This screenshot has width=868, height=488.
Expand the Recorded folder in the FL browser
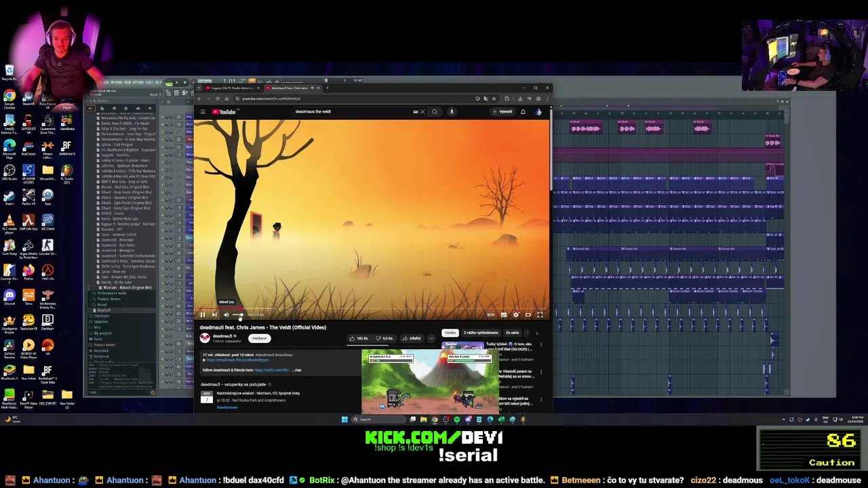101,351
